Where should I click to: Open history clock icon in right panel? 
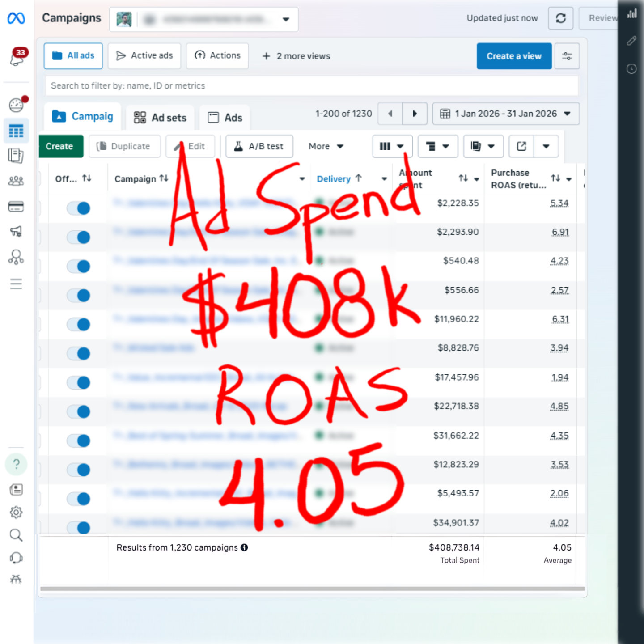(x=631, y=69)
